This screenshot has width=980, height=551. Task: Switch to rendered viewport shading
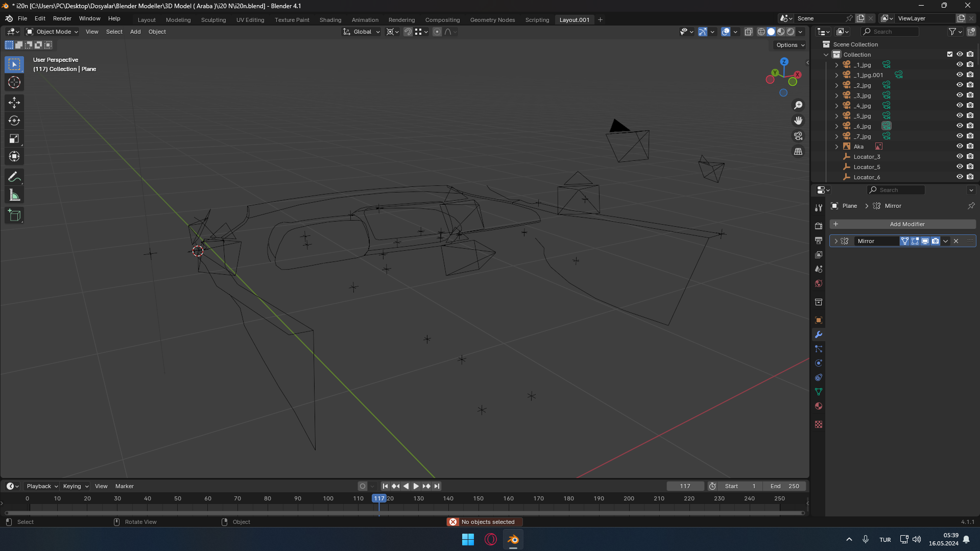(791, 32)
